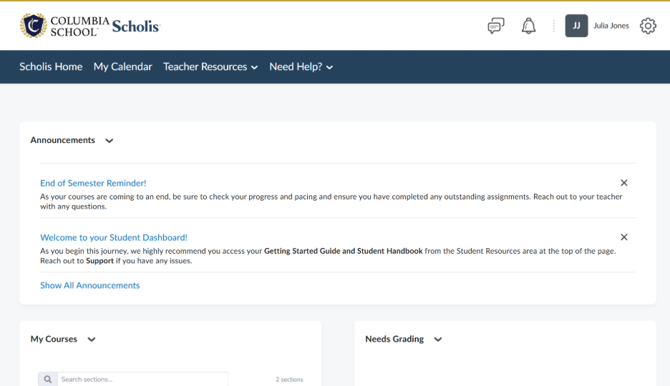
Task: Collapse the My Courses widget chevron
Action: point(91,339)
